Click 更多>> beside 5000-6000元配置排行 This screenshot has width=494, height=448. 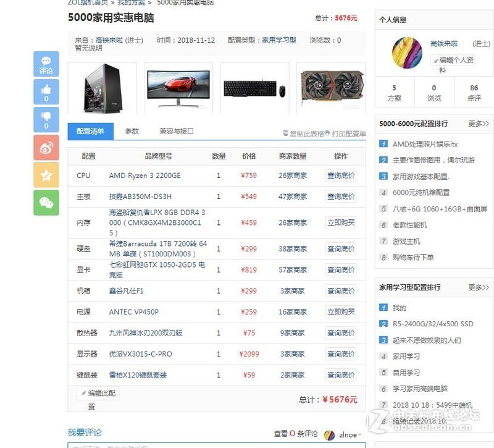pyautogui.click(x=479, y=124)
